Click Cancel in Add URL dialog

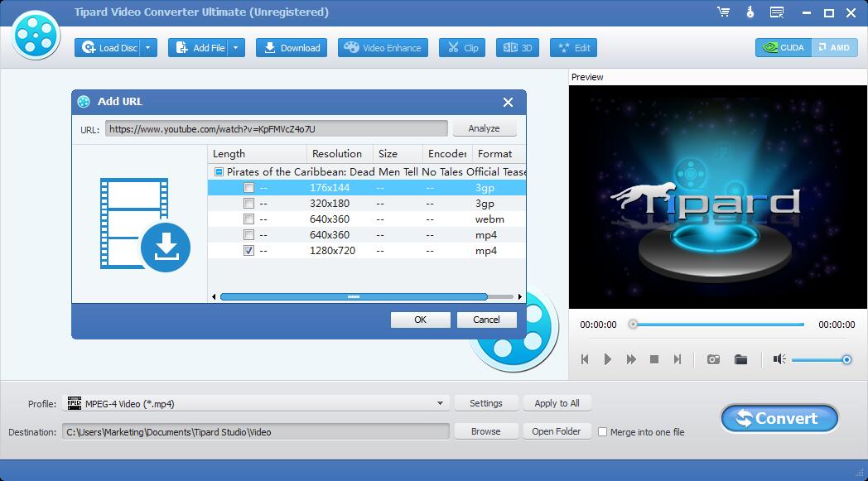486,320
